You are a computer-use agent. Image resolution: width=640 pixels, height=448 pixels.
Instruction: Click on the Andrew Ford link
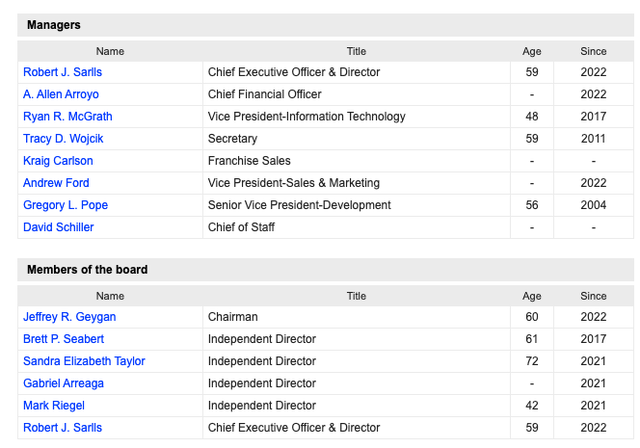point(56,183)
